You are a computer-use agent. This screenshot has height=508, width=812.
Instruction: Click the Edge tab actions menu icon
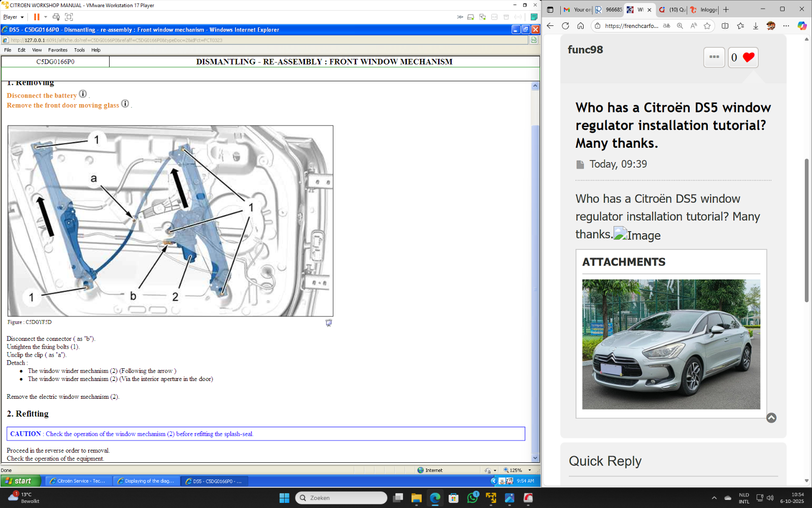[x=550, y=10]
